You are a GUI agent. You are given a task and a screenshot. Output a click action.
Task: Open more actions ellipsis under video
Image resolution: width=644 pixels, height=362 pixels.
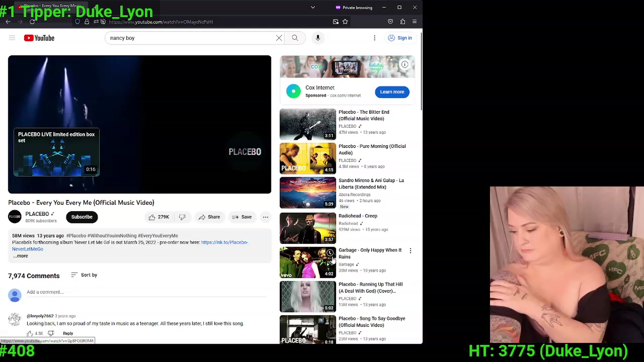pos(266,217)
